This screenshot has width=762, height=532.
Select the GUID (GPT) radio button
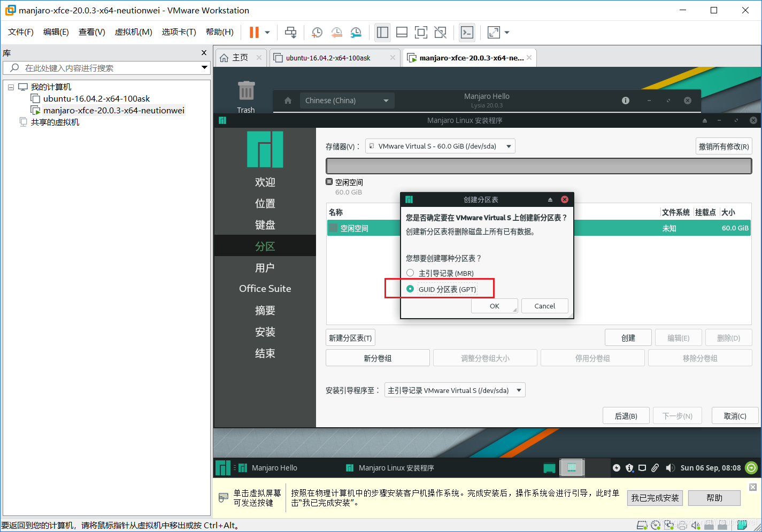410,289
